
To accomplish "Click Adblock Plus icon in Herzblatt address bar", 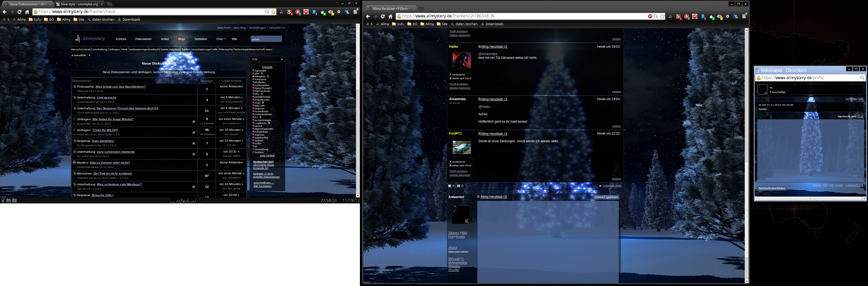I will tap(650, 16).
